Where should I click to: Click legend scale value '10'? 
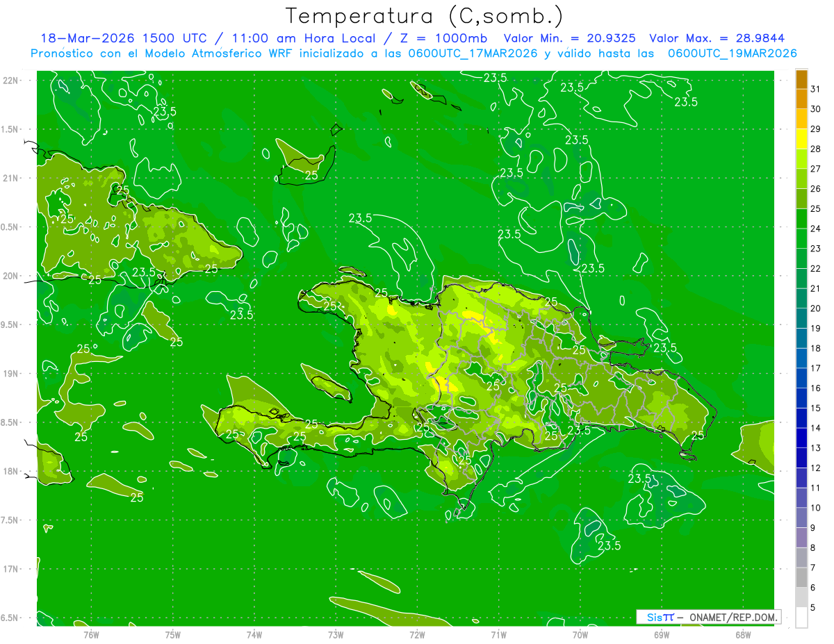[816, 508]
